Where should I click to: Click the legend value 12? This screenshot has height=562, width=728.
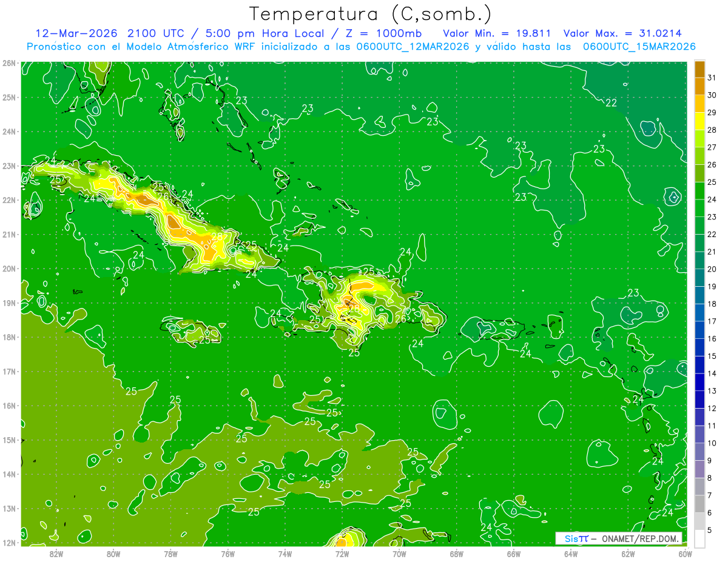pyautogui.click(x=712, y=409)
